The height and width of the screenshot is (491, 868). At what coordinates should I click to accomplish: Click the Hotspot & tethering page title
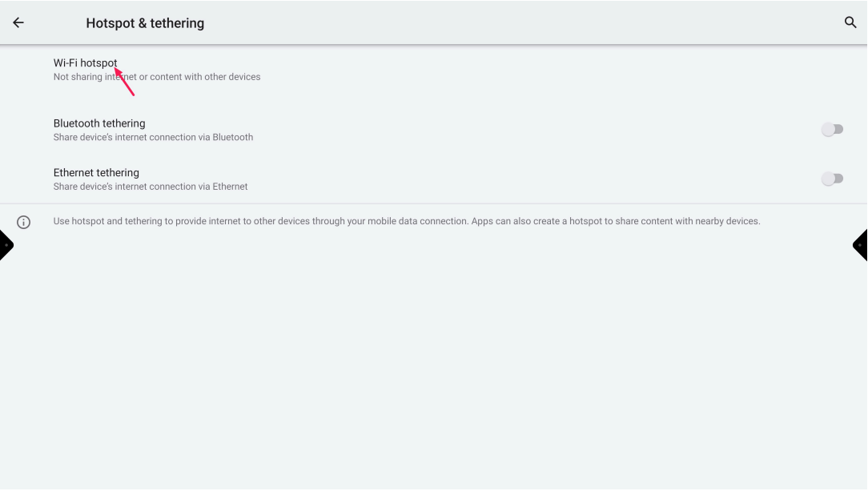145,24
